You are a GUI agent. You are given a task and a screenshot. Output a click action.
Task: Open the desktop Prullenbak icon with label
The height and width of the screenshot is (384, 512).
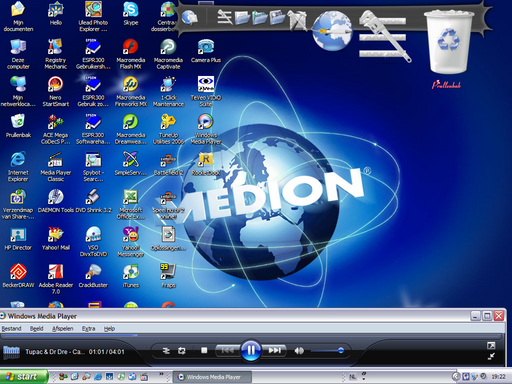point(18,126)
